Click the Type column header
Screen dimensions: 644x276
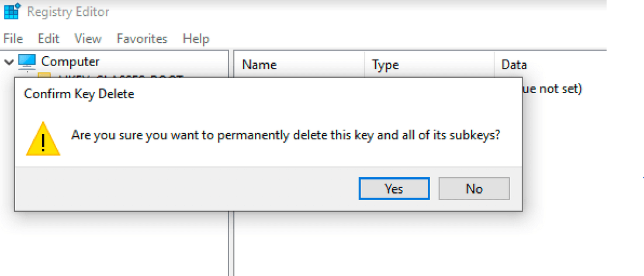pyautogui.click(x=385, y=64)
